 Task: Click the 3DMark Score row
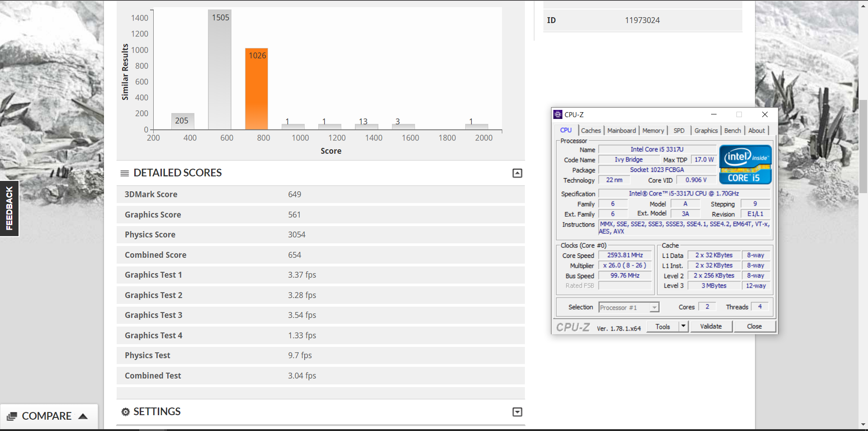[321, 194]
